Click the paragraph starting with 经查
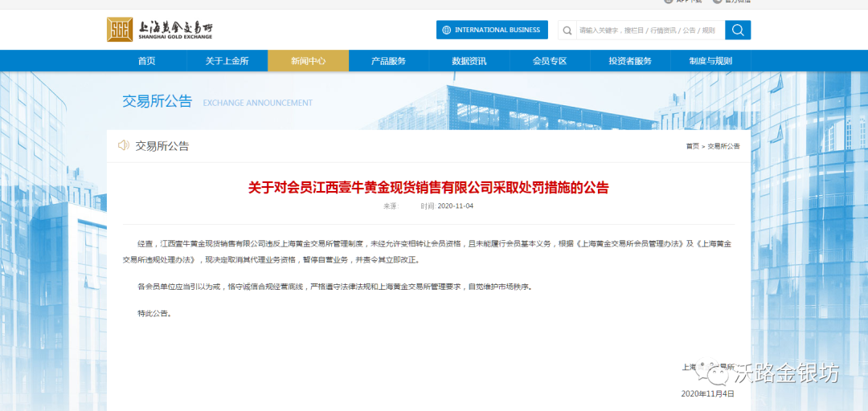This screenshot has width=868, height=411. coord(428,251)
